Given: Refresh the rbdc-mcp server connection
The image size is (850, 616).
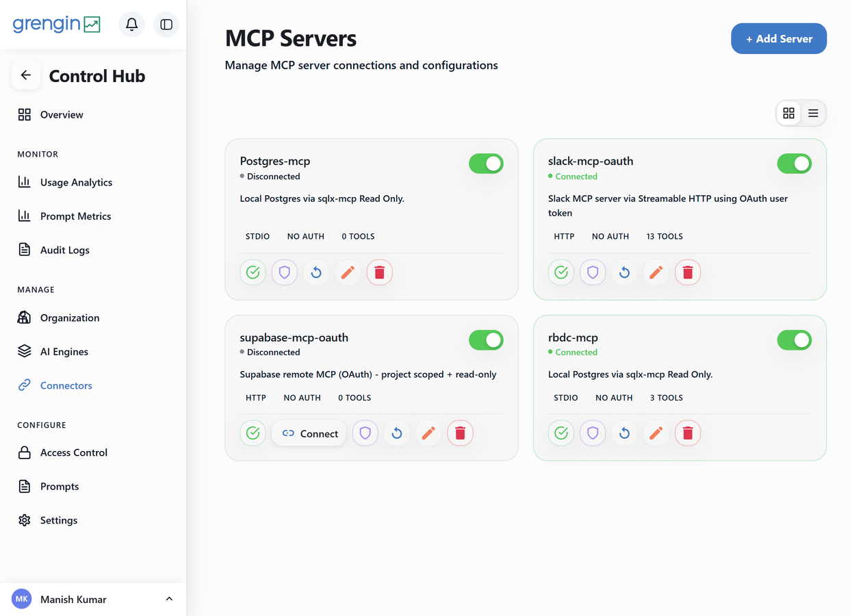Looking at the screenshot, I should [624, 433].
